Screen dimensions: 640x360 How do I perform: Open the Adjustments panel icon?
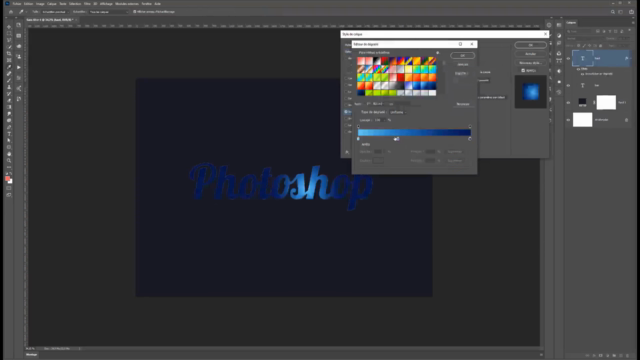pyautogui.click(x=559, y=36)
